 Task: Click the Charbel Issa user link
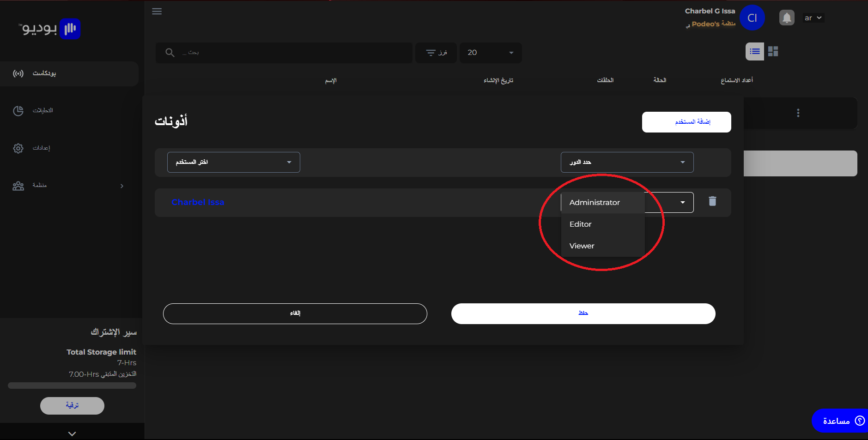(198, 202)
